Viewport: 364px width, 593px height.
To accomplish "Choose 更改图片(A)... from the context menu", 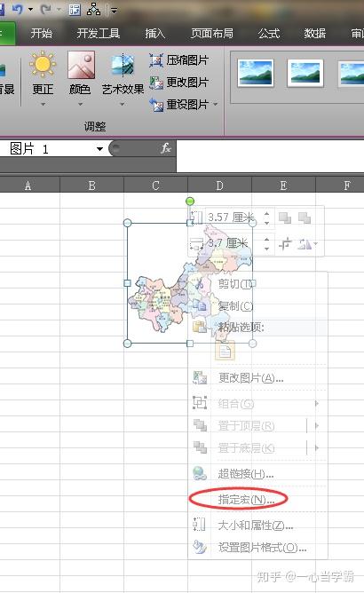I will coord(257,377).
